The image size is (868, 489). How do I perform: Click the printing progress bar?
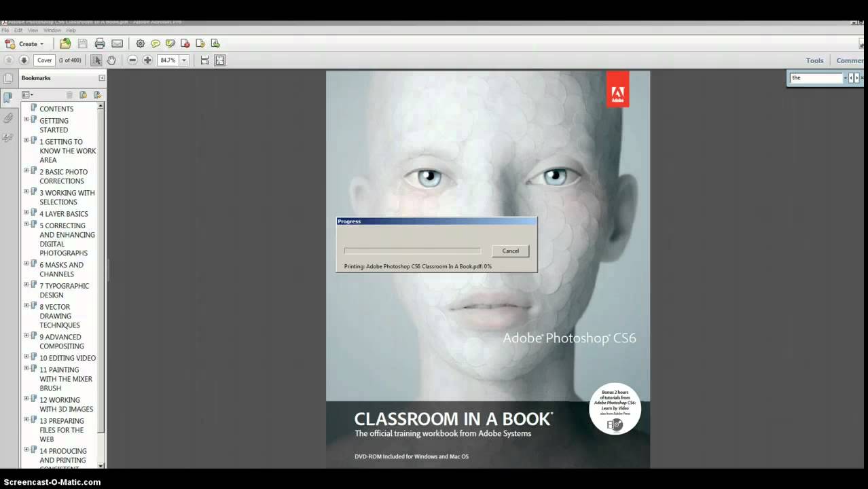pos(412,251)
